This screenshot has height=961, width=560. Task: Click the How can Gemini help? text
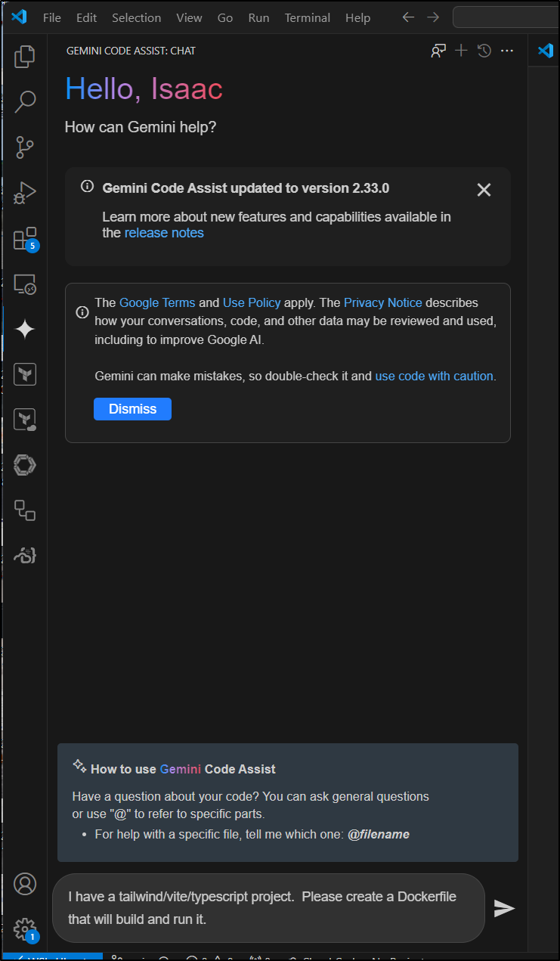(141, 127)
